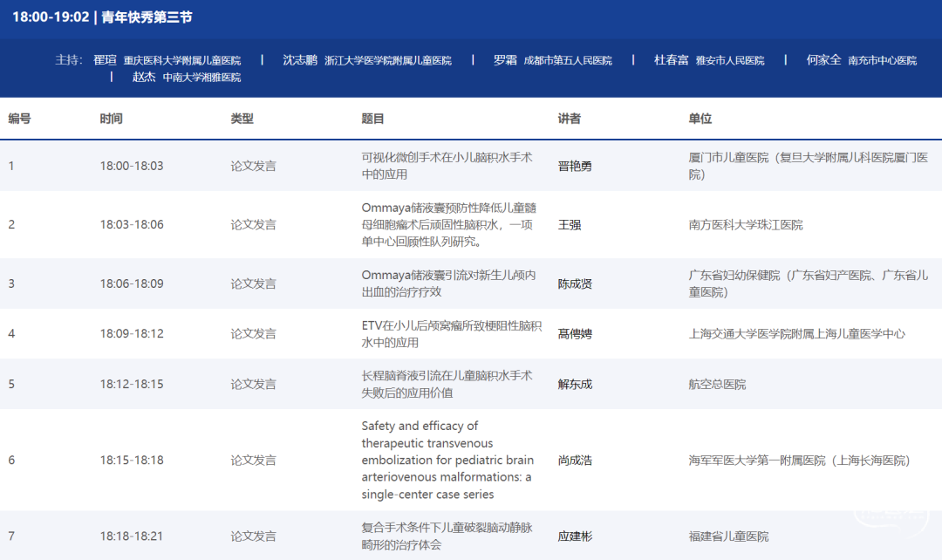Click the 讲者 column header

[x=569, y=119]
